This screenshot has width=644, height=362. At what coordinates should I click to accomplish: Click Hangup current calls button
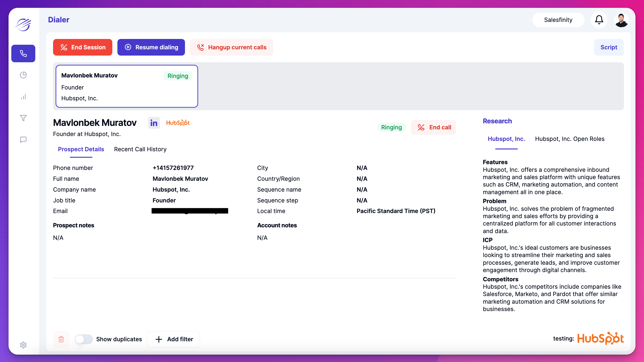pyautogui.click(x=232, y=47)
